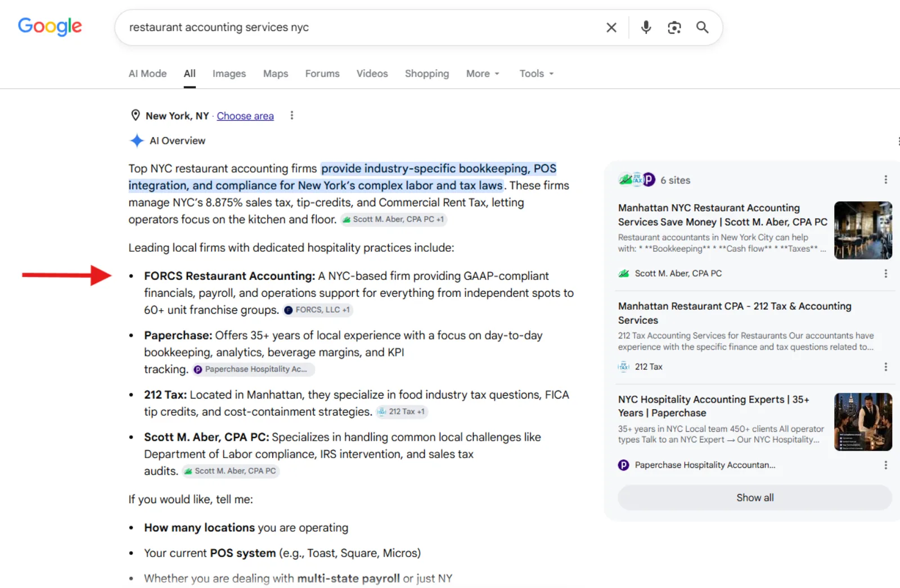Open Google Lens camera search icon
The height and width of the screenshot is (588, 900).
coord(674,27)
